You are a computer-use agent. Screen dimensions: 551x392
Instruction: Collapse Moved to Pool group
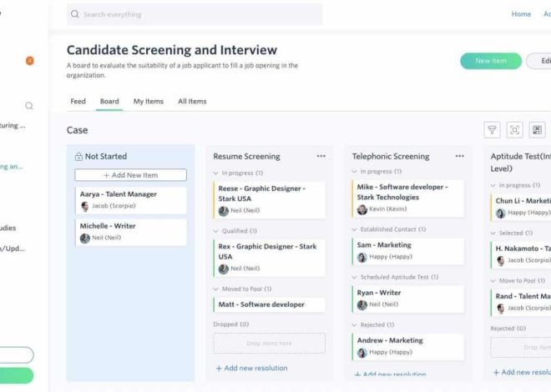215,289
